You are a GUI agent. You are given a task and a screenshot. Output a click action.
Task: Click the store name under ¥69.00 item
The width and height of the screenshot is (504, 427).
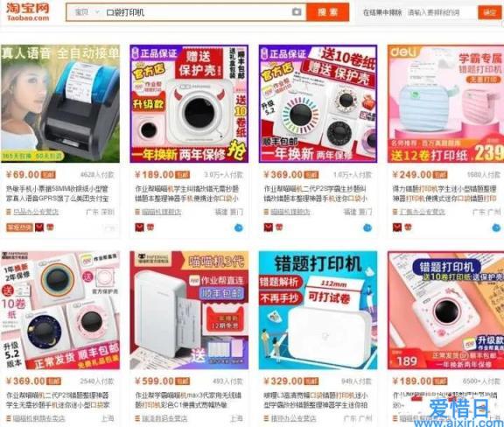point(36,213)
